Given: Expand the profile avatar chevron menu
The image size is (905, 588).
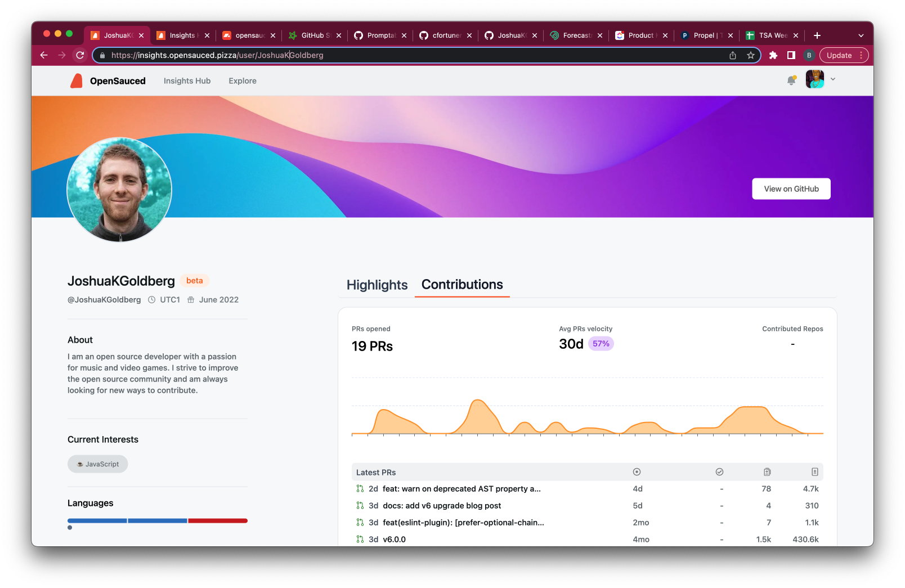Looking at the screenshot, I should click(832, 79).
